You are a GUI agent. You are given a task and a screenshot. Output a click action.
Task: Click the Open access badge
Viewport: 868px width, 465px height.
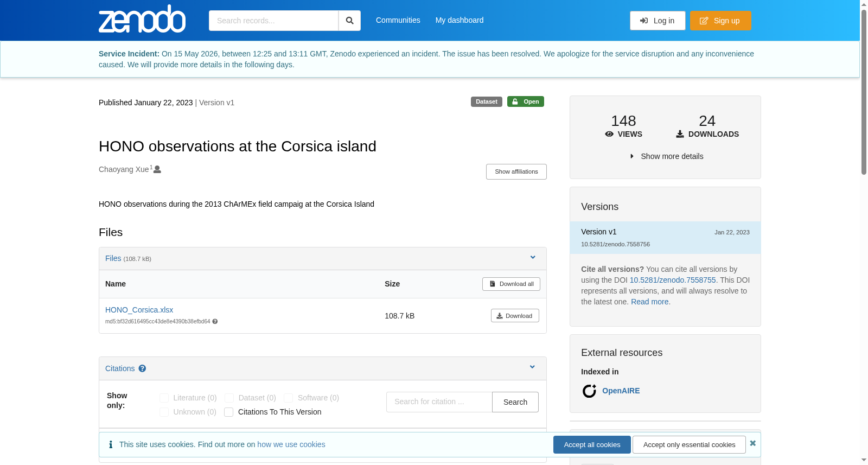point(526,101)
